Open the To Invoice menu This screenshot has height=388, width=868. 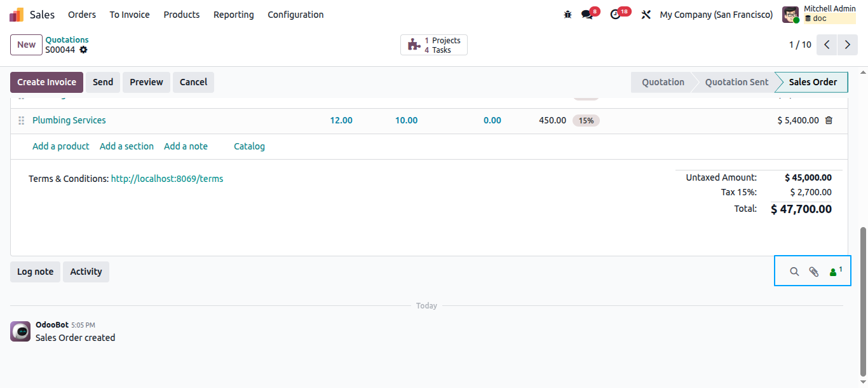130,15
